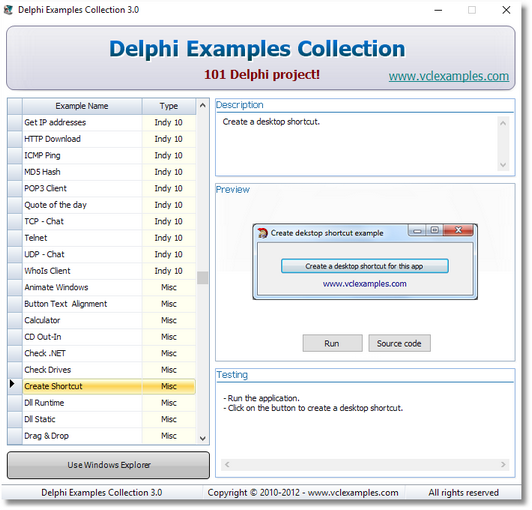Click the Type column header
The height and width of the screenshot is (510, 532).
pyautogui.click(x=169, y=106)
